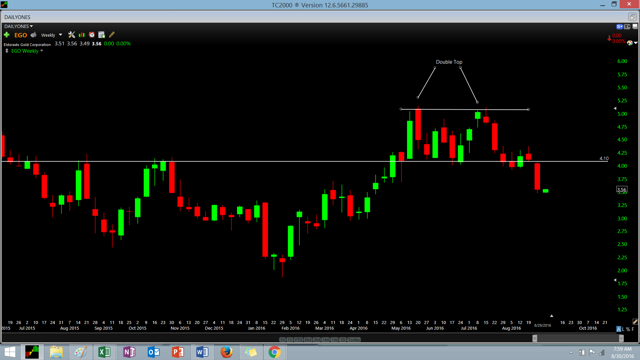Open the alarm clock alert icon

[x=92, y=35]
